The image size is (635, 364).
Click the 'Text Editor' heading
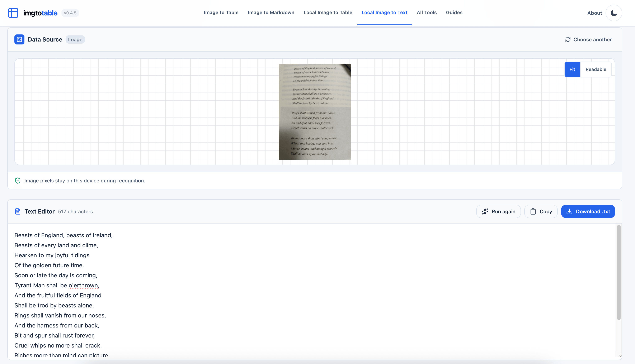pyautogui.click(x=39, y=211)
